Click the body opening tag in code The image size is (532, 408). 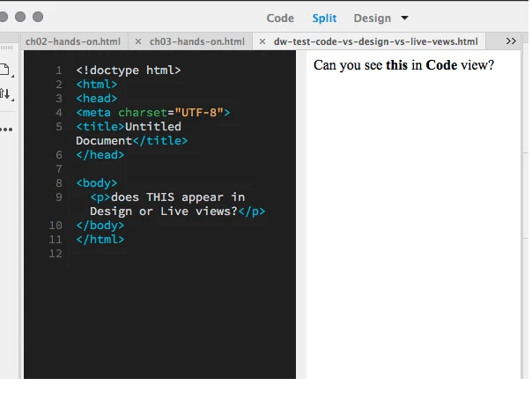point(97,183)
